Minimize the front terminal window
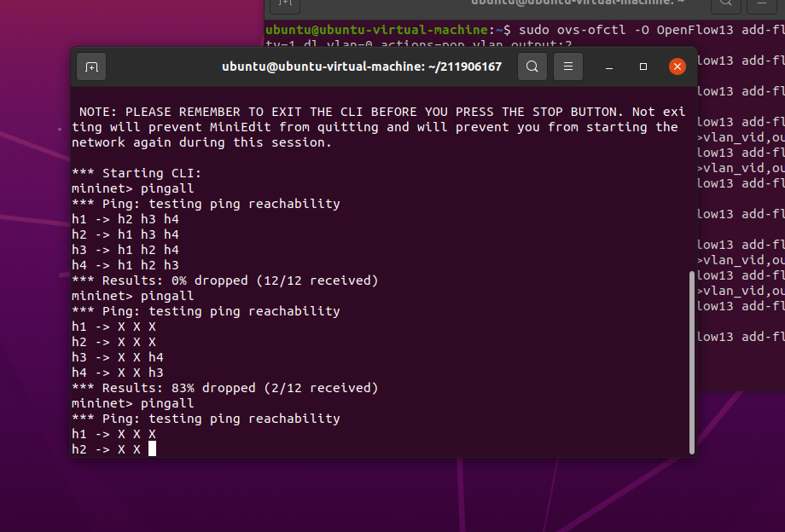 pos(609,66)
